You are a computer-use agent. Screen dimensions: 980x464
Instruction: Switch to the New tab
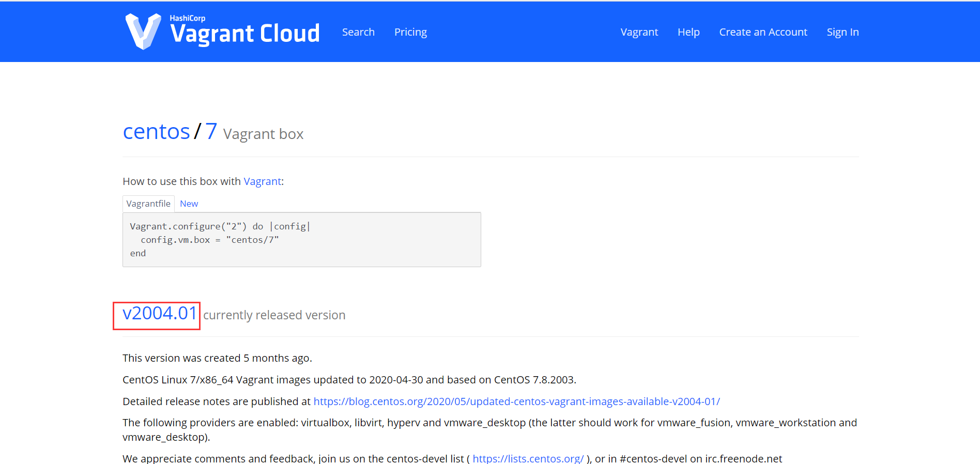tap(189, 204)
